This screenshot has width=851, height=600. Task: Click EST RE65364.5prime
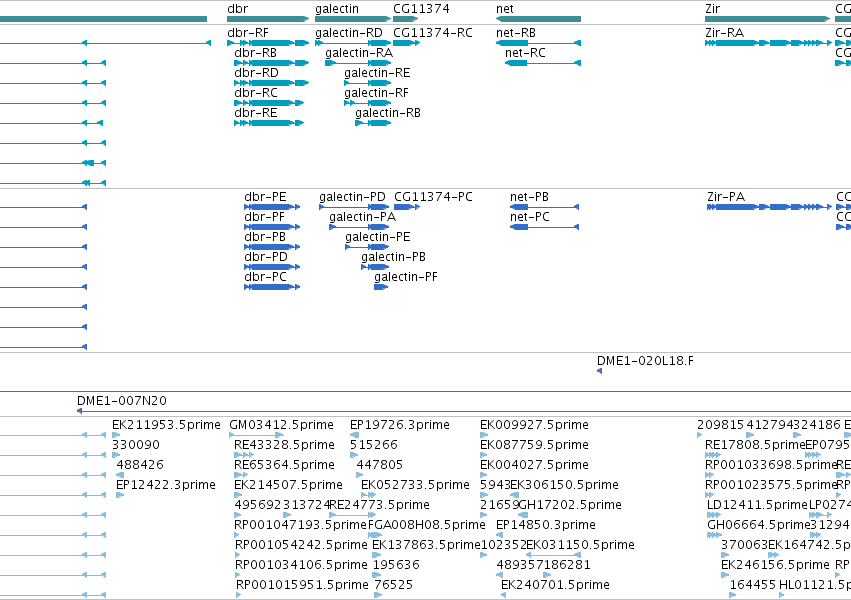tap(284, 465)
